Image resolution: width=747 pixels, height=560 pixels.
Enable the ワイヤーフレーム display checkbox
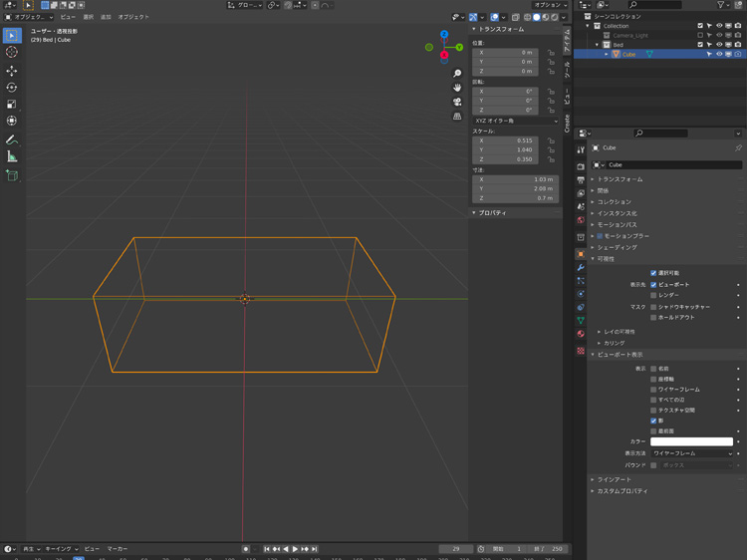pos(653,390)
